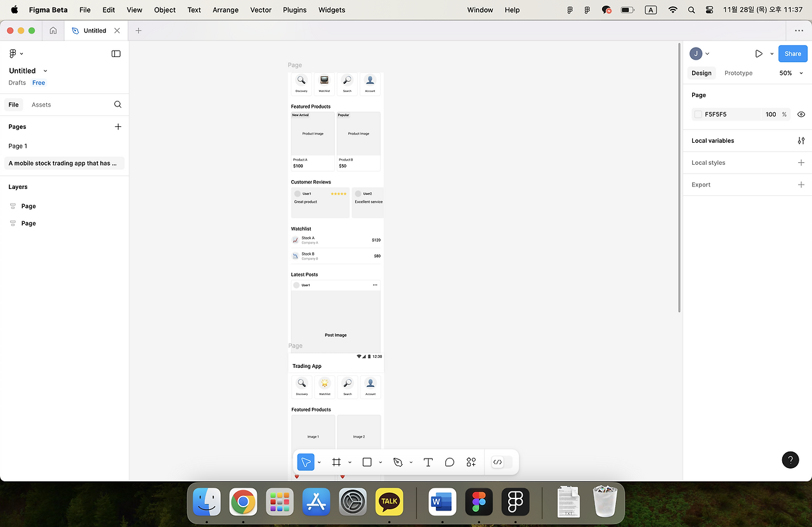Switch to the Assets tab
The height and width of the screenshot is (527, 812).
(x=41, y=105)
